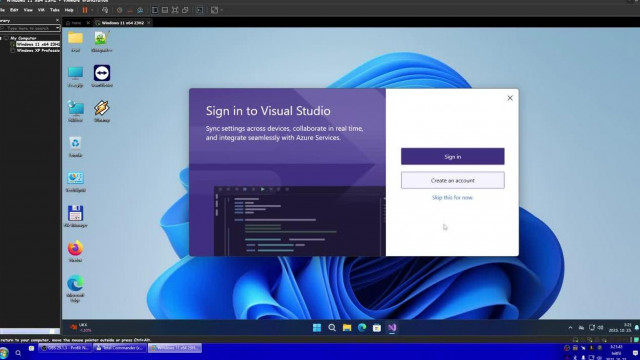Click green notepad desktop icon in the top row
Image resolution: width=640 pixels, height=360 pixels.
click(102, 41)
